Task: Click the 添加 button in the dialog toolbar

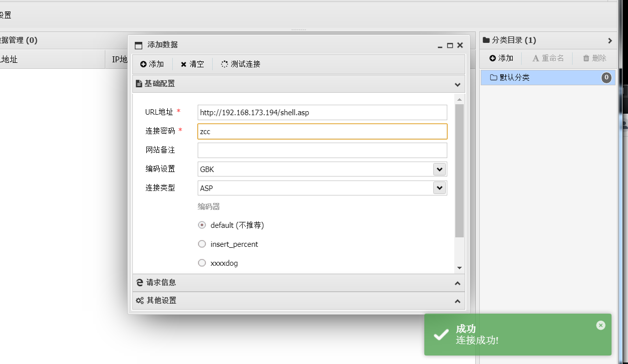Action: [x=152, y=64]
